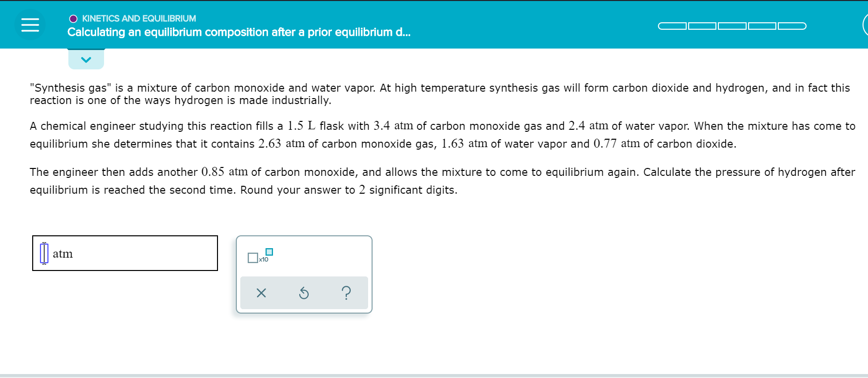Click the circular icon at the top right
Image resolution: width=868 pixels, height=378 pixels.
[x=865, y=24]
